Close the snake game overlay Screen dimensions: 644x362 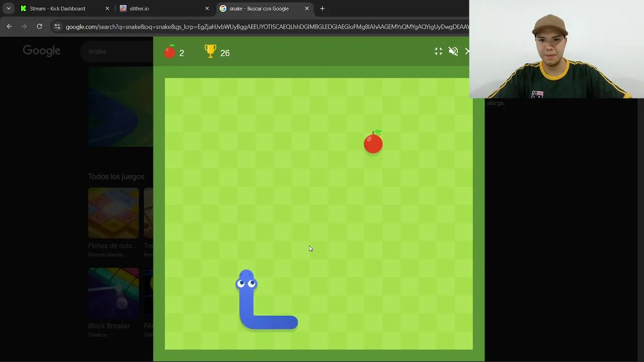467,51
